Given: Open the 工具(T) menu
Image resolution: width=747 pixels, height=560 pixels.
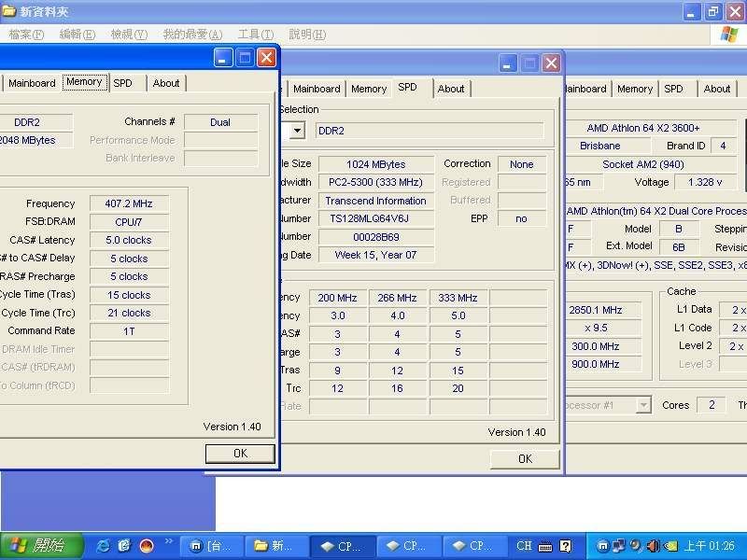Looking at the screenshot, I should pyautogui.click(x=256, y=35).
